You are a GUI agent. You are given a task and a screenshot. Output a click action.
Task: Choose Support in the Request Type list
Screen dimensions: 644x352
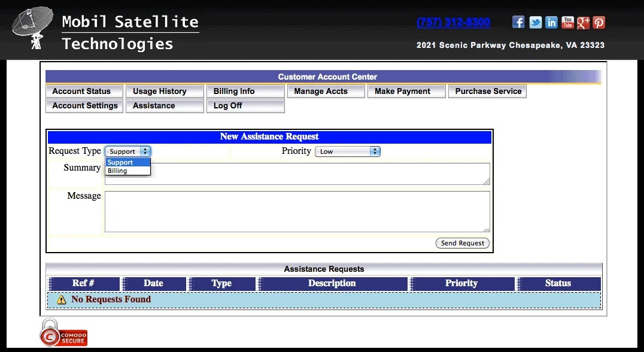pyautogui.click(x=127, y=162)
